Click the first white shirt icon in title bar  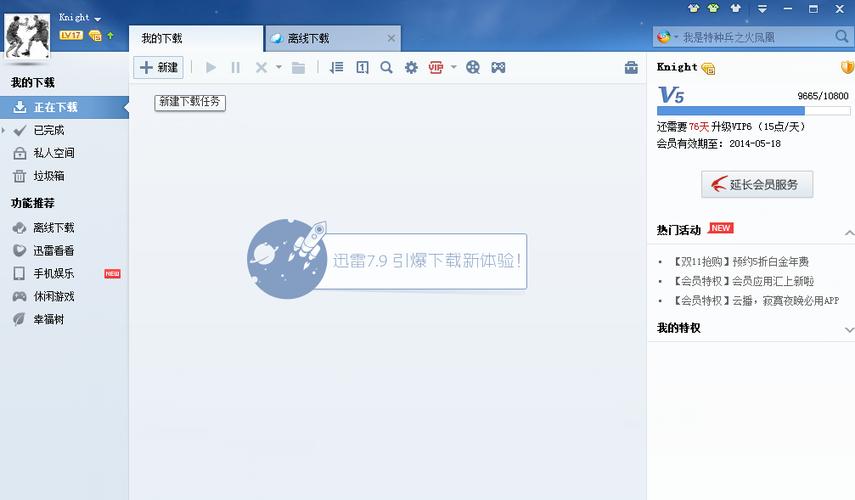[x=693, y=8]
